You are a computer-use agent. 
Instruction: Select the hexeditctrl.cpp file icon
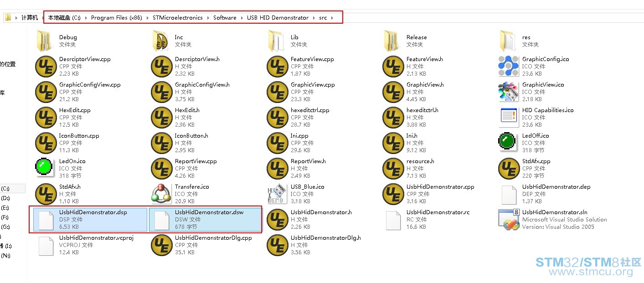click(x=277, y=118)
